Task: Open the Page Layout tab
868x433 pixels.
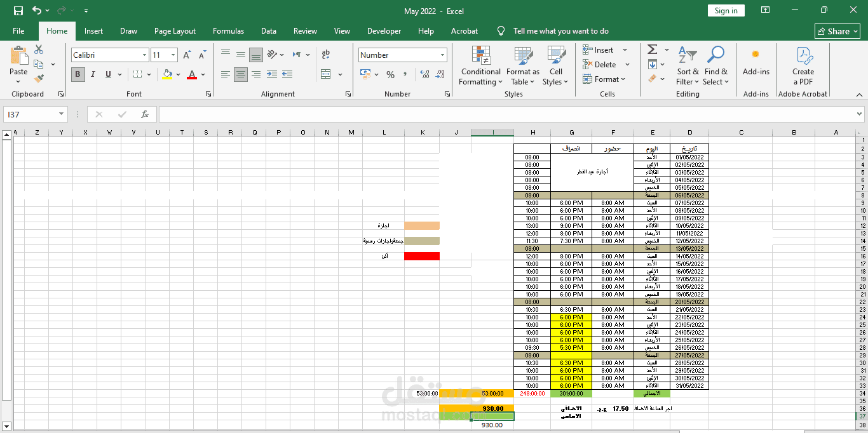Action: pyautogui.click(x=175, y=31)
